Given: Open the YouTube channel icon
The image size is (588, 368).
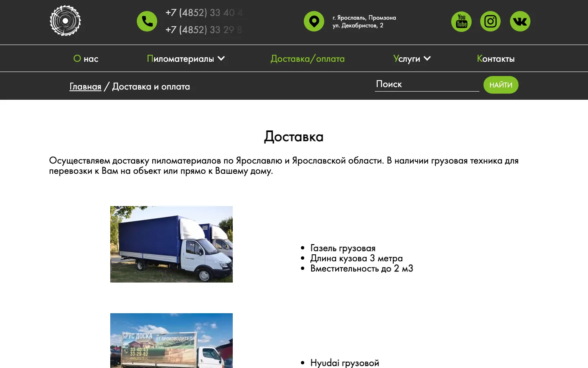Looking at the screenshot, I should tap(461, 21).
